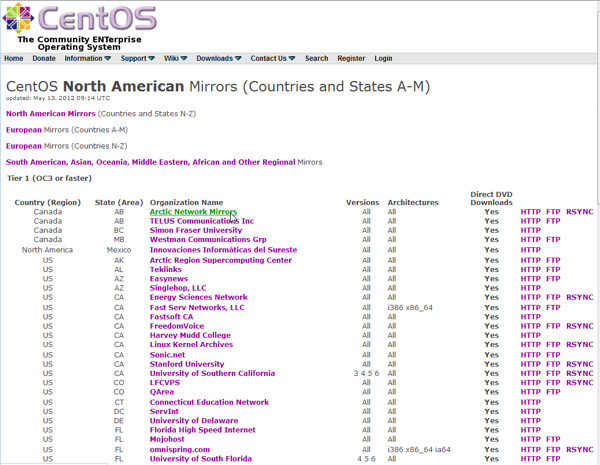Open Harvey Mudd College link
The width and height of the screenshot is (600, 465).
[x=190, y=335]
